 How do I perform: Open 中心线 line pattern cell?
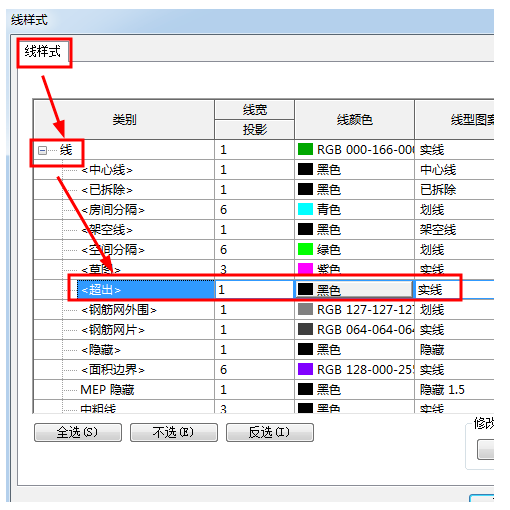(454, 170)
